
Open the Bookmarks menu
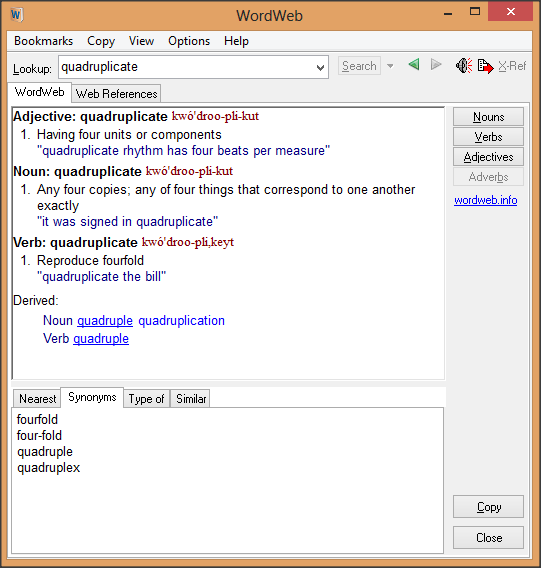(x=43, y=41)
